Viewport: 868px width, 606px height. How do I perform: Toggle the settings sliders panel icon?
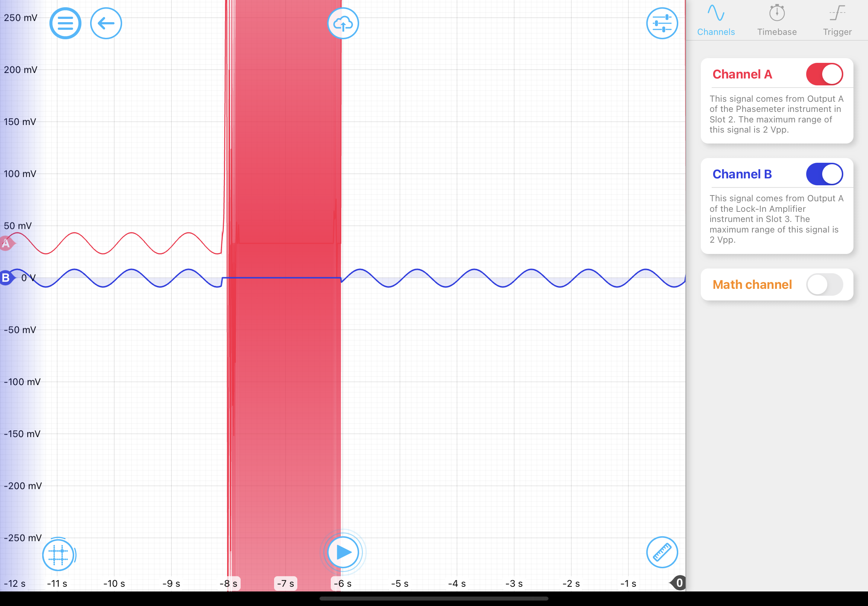pos(662,23)
